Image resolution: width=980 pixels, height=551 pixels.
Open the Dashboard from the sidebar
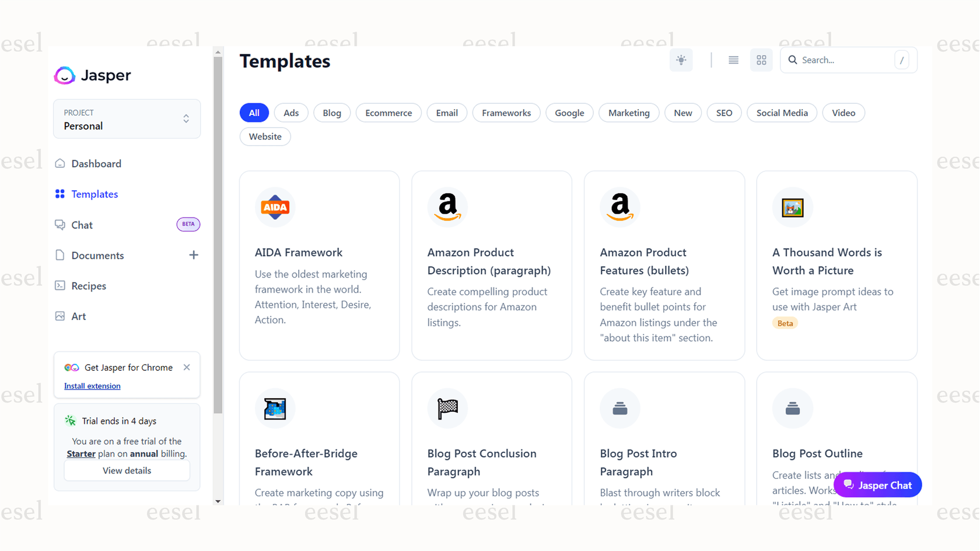pos(96,163)
